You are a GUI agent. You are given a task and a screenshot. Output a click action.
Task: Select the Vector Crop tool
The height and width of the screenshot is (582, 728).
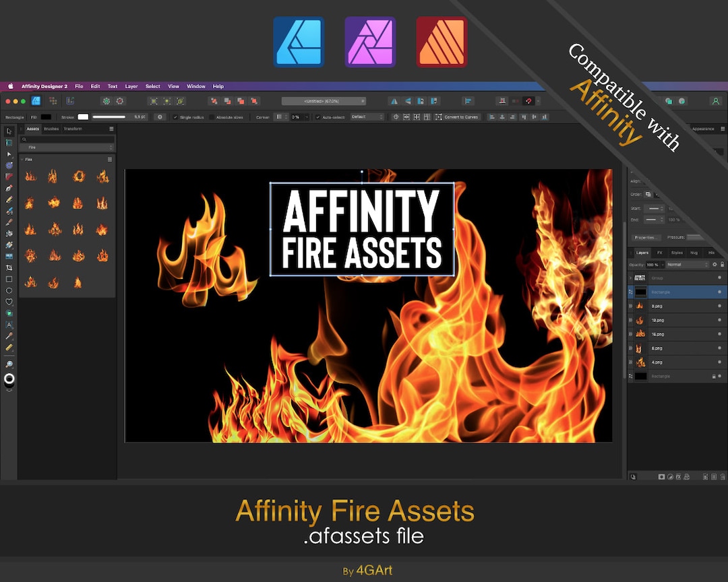point(9,267)
